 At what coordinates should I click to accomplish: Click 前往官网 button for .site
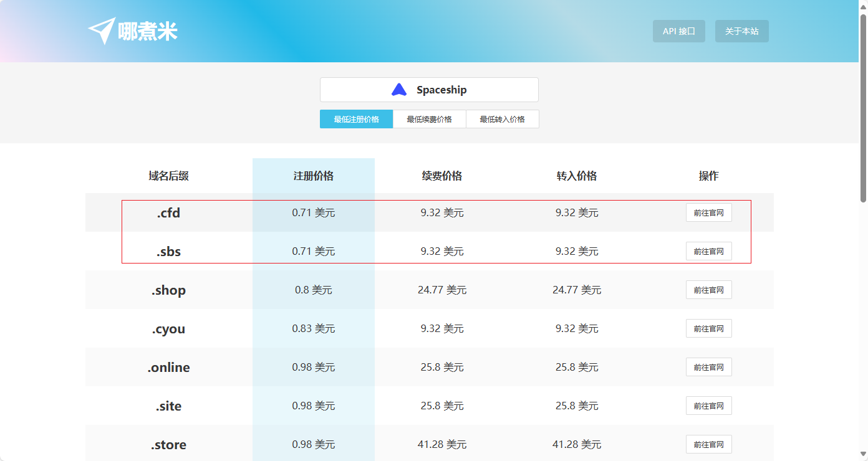(709, 406)
